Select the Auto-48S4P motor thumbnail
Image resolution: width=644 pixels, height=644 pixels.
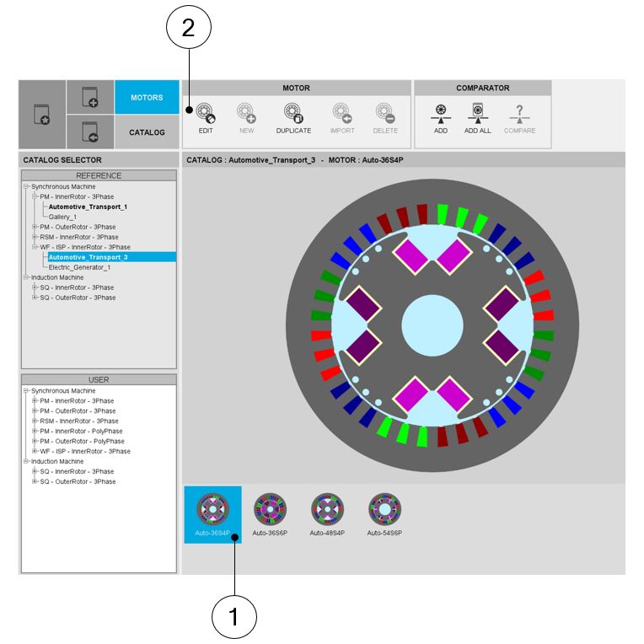(x=327, y=515)
